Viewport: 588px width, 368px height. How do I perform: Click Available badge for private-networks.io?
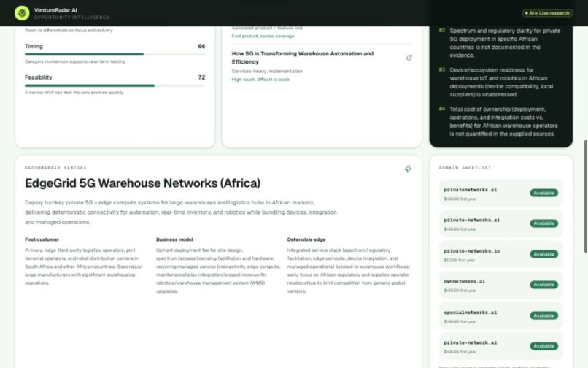point(543,254)
